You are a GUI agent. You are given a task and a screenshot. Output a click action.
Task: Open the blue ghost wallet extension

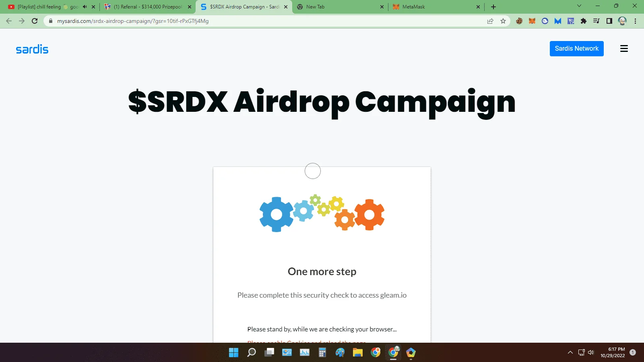point(545,21)
